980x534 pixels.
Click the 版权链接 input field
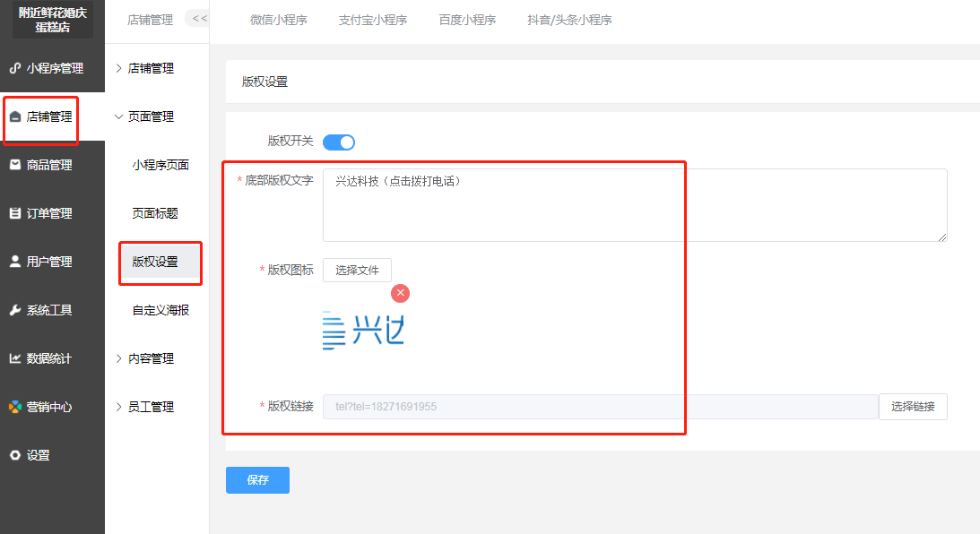tap(601, 407)
